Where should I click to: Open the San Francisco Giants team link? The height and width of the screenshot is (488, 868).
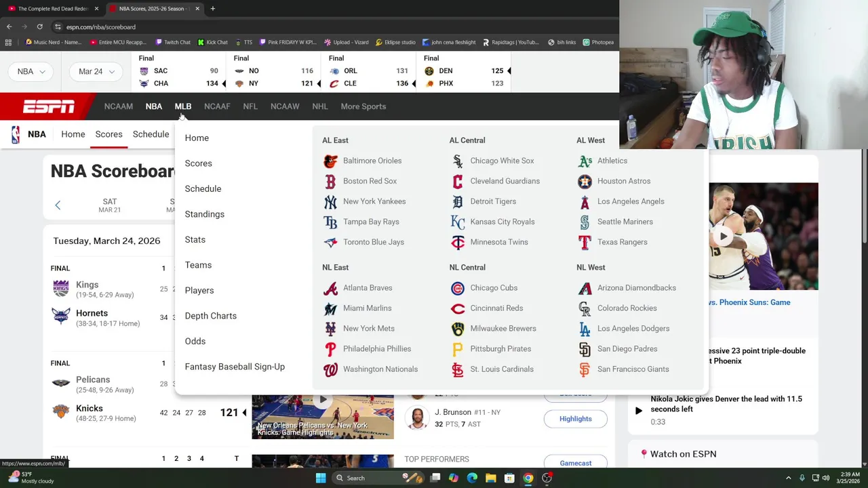[x=633, y=369]
